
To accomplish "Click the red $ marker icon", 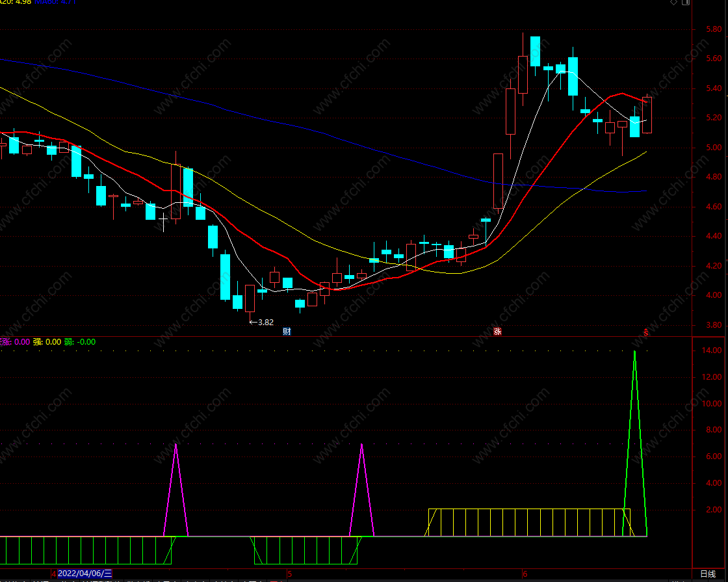I will 646,332.
